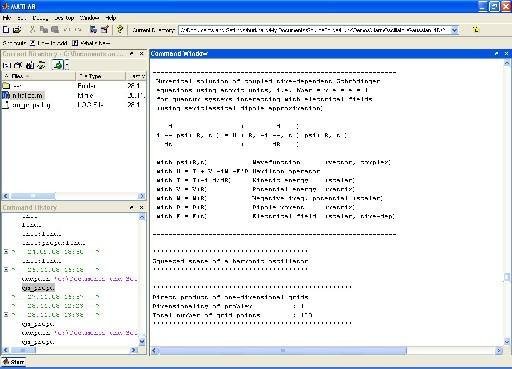Open GUIDE from the toolbar icon

105,30
